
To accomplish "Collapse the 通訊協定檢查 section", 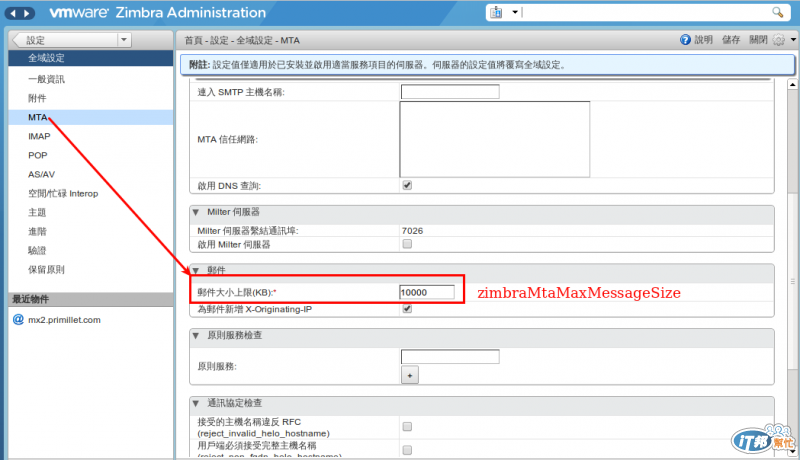I will coord(195,403).
